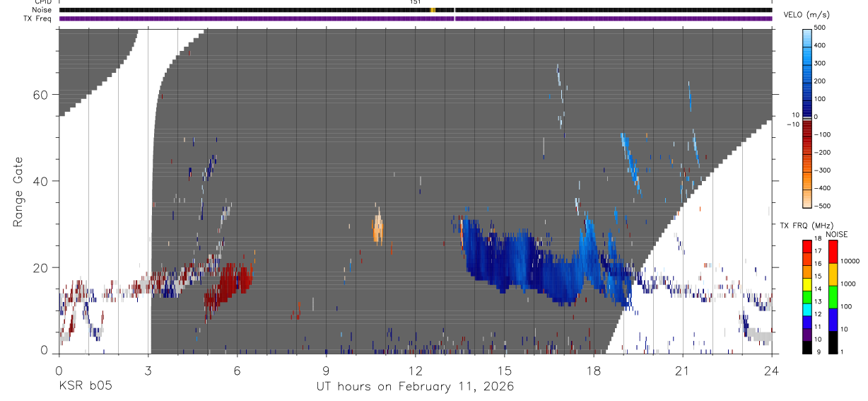Click the 'KSR b05' radar beam label
Screen dimensions: 868x401
point(85,387)
